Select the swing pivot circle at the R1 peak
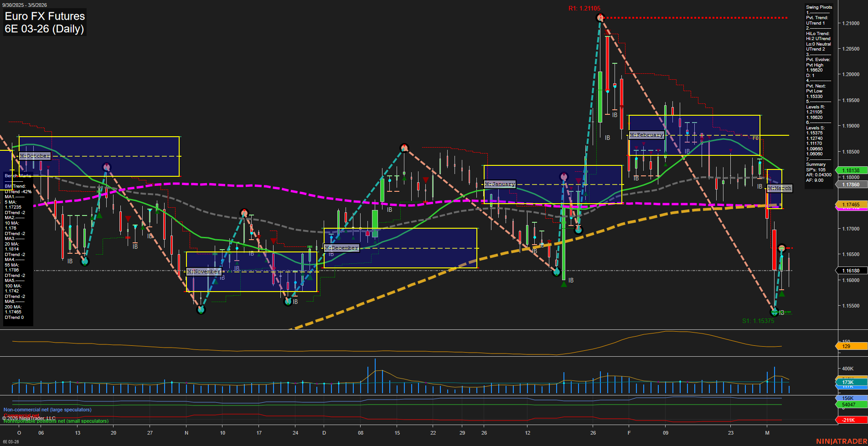 coord(599,18)
